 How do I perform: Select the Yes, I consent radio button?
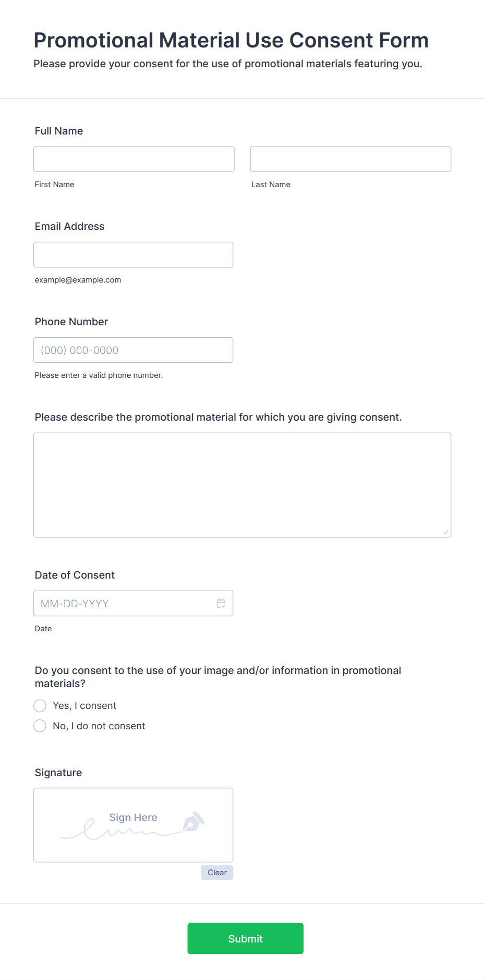click(x=40, y=706)
